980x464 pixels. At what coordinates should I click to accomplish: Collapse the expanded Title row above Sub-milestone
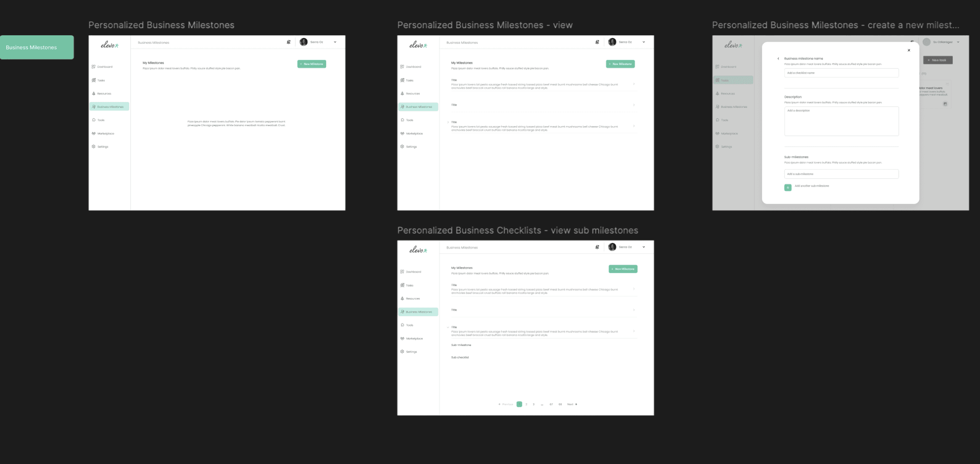tap(448, 327)
